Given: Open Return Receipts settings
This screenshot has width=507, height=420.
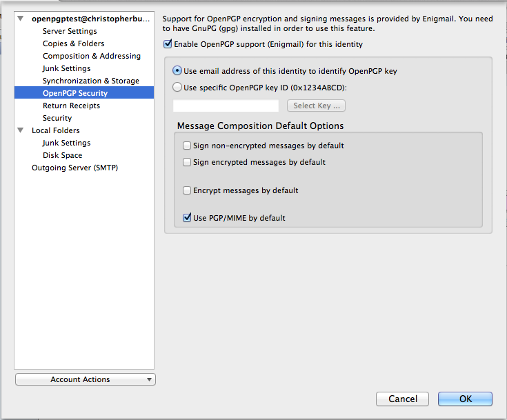Looking at the screenshot, I should point(71,106).
